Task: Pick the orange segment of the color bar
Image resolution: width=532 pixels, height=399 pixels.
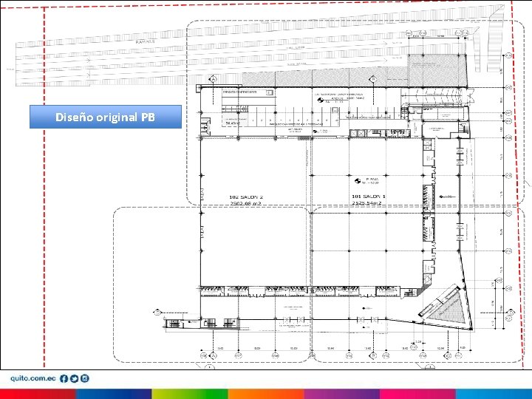Action: pos(266,394)
